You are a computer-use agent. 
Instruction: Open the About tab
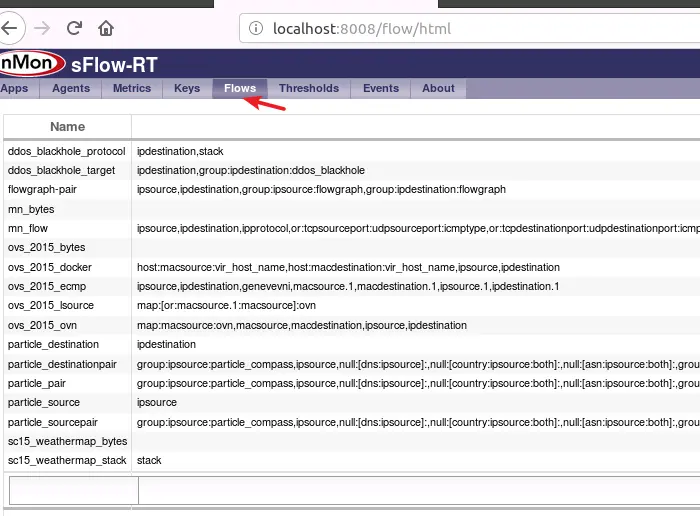pyautogui.click(x=438, y=88)
